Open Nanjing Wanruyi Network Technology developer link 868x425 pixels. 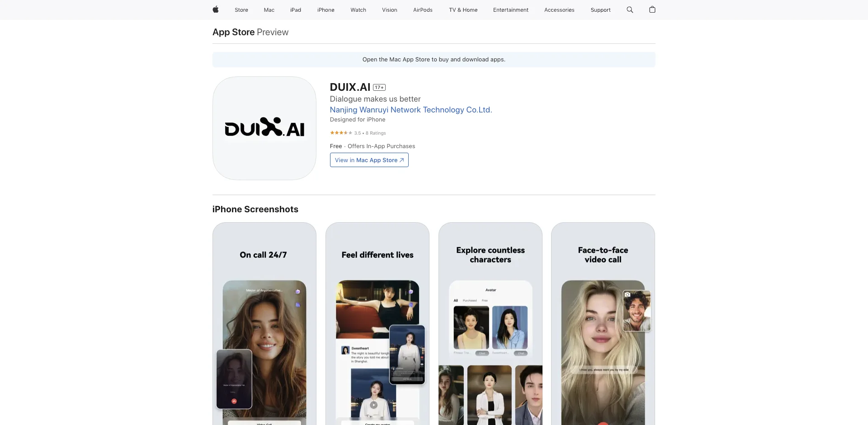pos(411,110)
